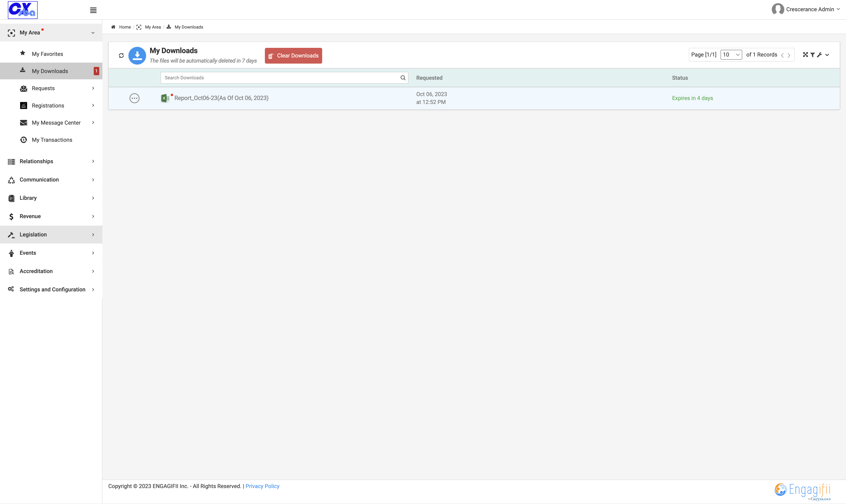Go to next page arrow

[x=789, y=55]
